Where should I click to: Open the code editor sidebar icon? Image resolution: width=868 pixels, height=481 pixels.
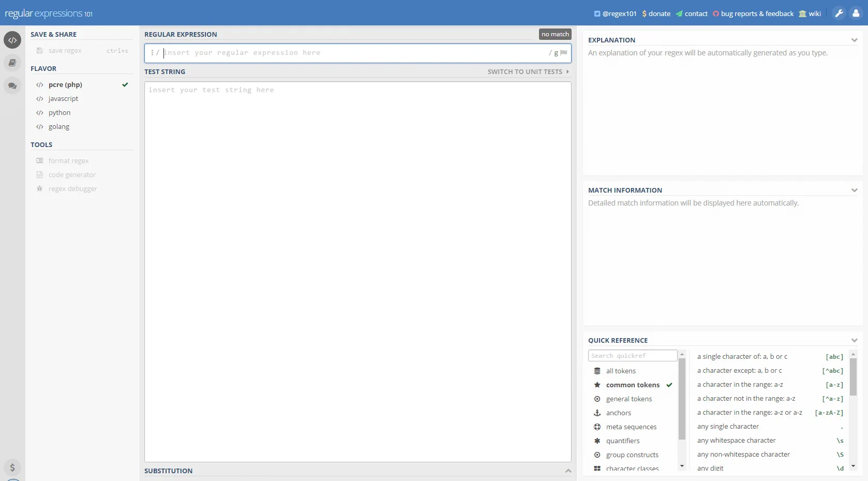12,40
